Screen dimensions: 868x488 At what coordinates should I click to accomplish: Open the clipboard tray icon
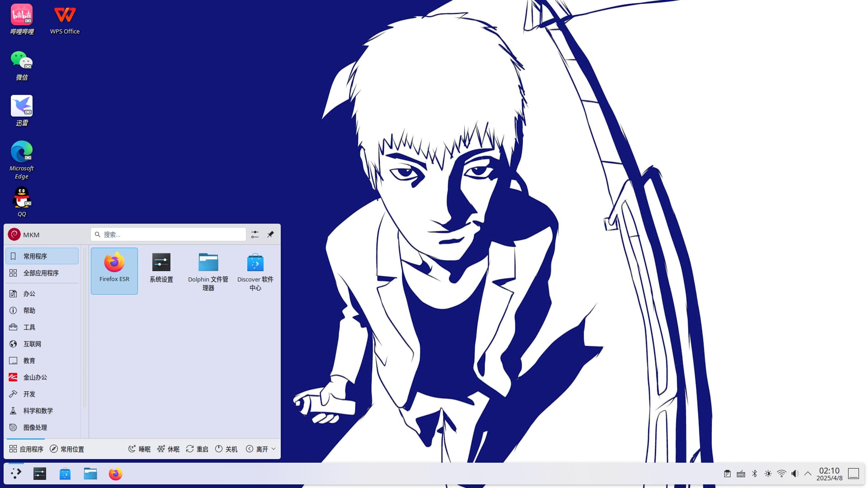[727, 474]
